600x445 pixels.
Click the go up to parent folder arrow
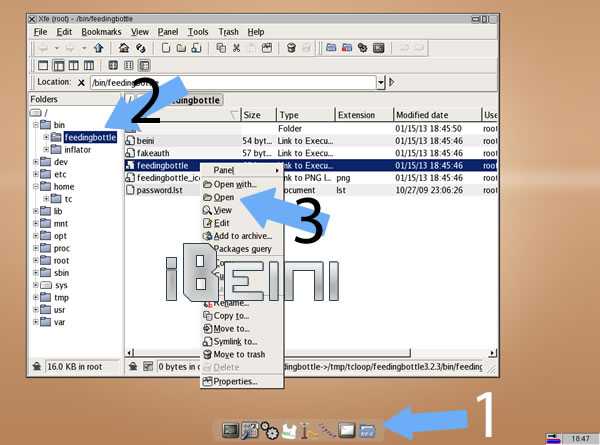click(x=98, y=48)
